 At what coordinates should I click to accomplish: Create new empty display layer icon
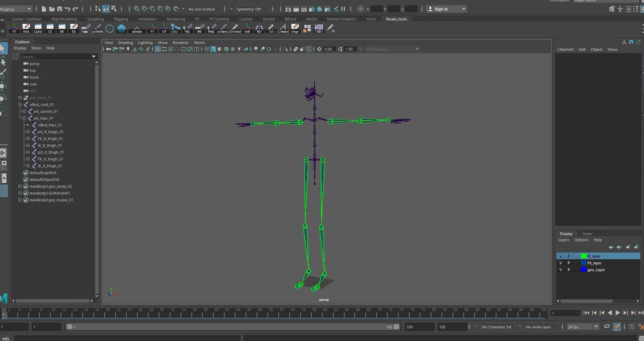[628, 247]
